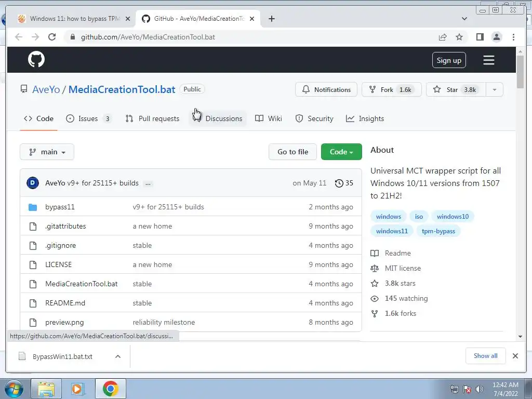Click the bypass11 folder icon
This screenshot has height=399, width=532.
(33, 207)
